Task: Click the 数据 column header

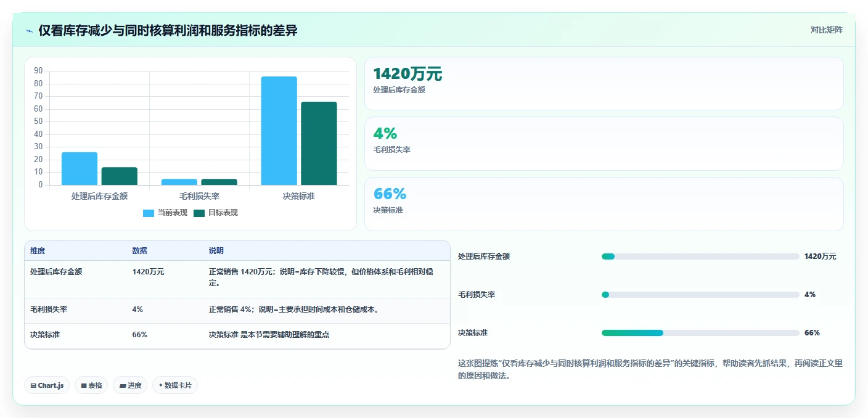Action: click(139, 251)
